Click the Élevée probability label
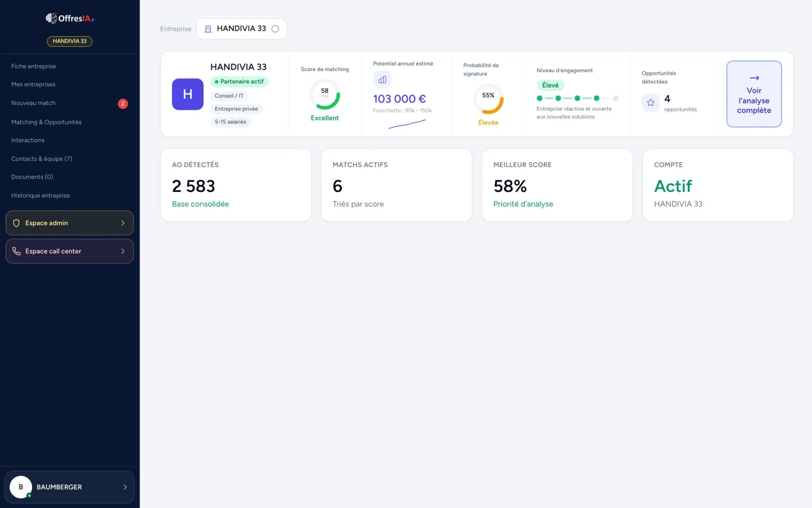This screenshot has height=508, width=812. click(488, 122)
